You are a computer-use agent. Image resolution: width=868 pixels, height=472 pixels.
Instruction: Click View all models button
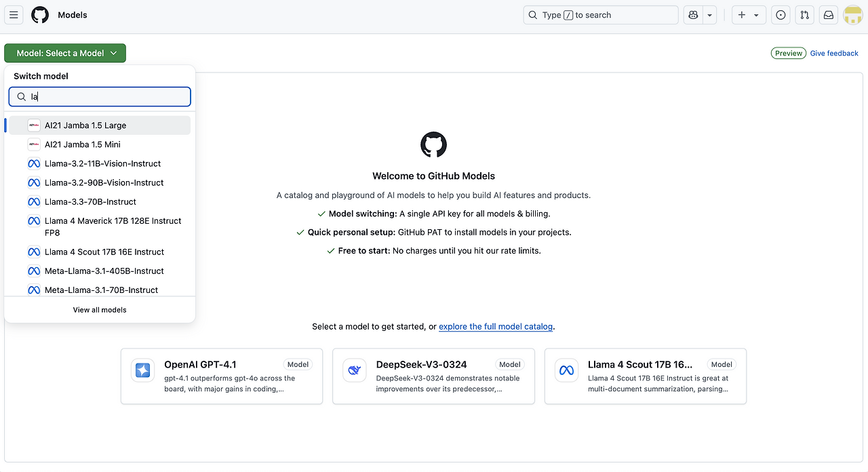(100, 310)
